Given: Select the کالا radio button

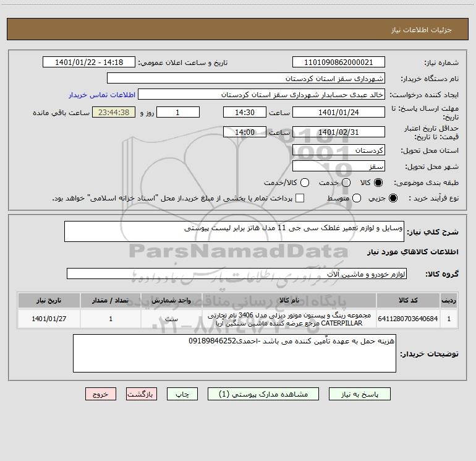Looking at the screenshot, I should tap(378, 183).
